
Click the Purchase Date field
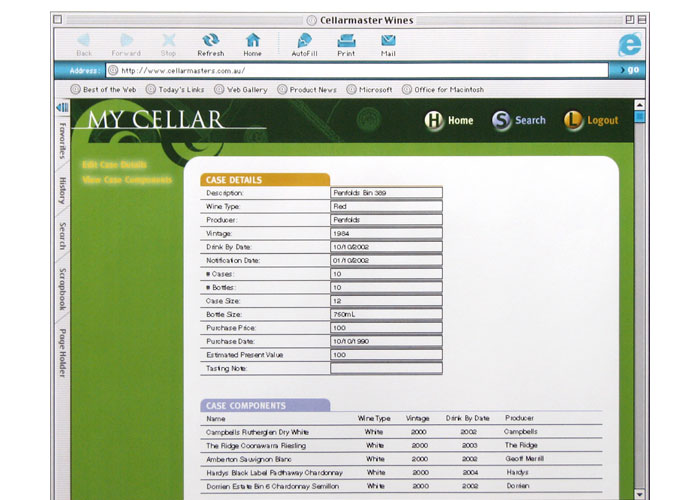(x=387, y=341)
